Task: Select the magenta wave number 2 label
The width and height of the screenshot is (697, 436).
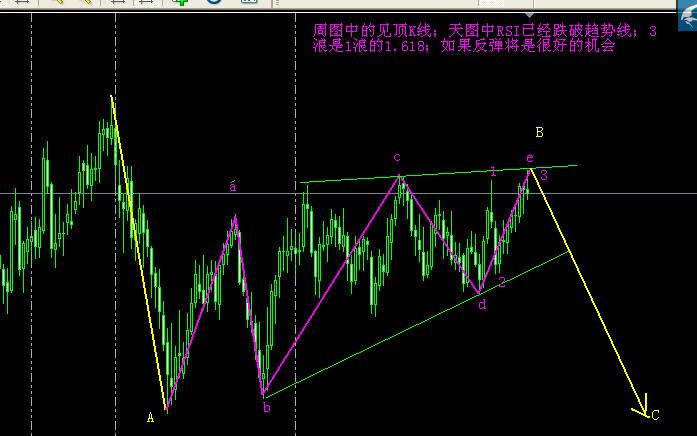Action: point(502,282)
